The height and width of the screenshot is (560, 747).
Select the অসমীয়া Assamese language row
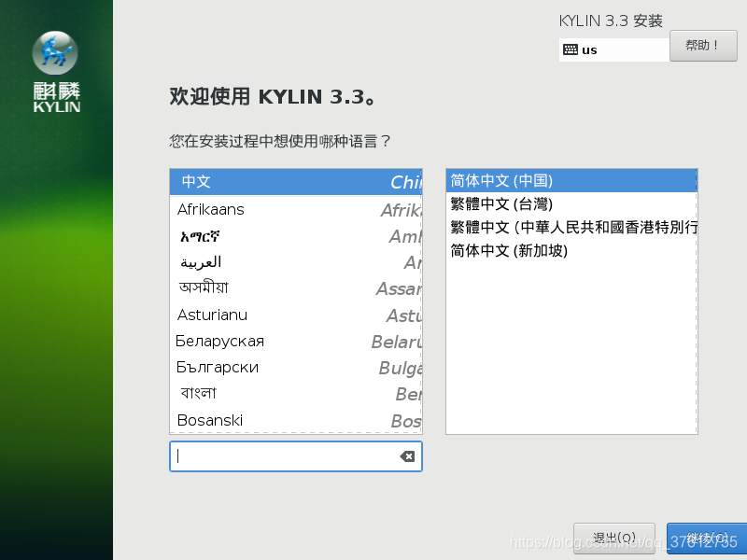coord(296,288)
